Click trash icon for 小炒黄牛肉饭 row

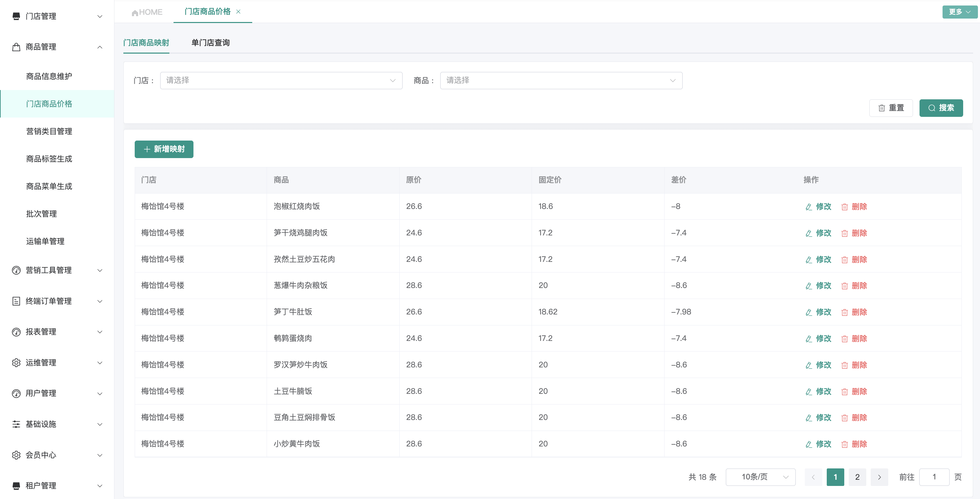845,444
